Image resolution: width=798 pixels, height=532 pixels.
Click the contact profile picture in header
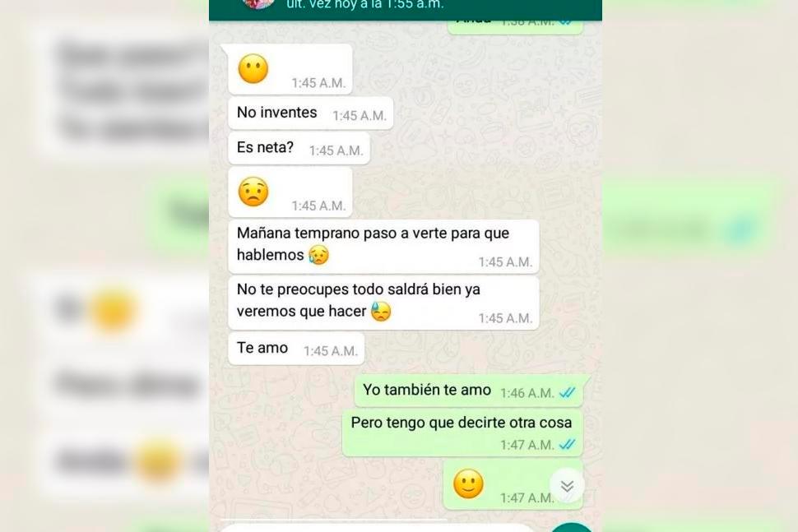pyautogui.click(x=259, y=4)
